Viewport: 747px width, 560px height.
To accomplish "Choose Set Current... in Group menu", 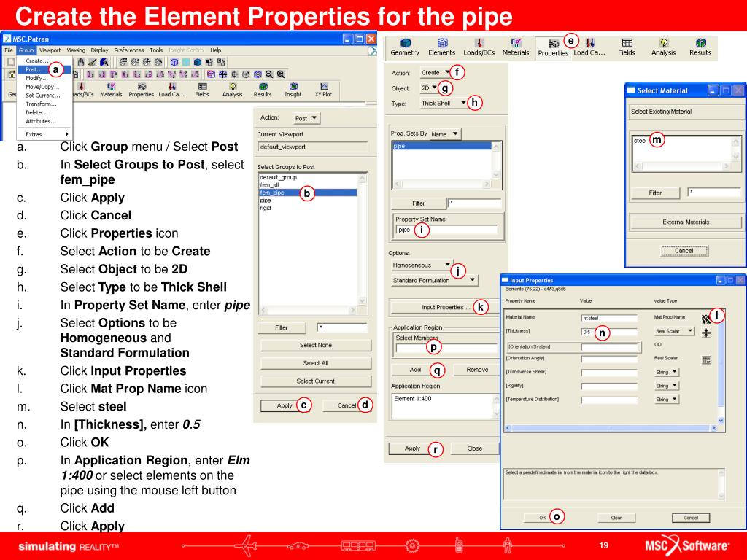I will coord(44,96).
